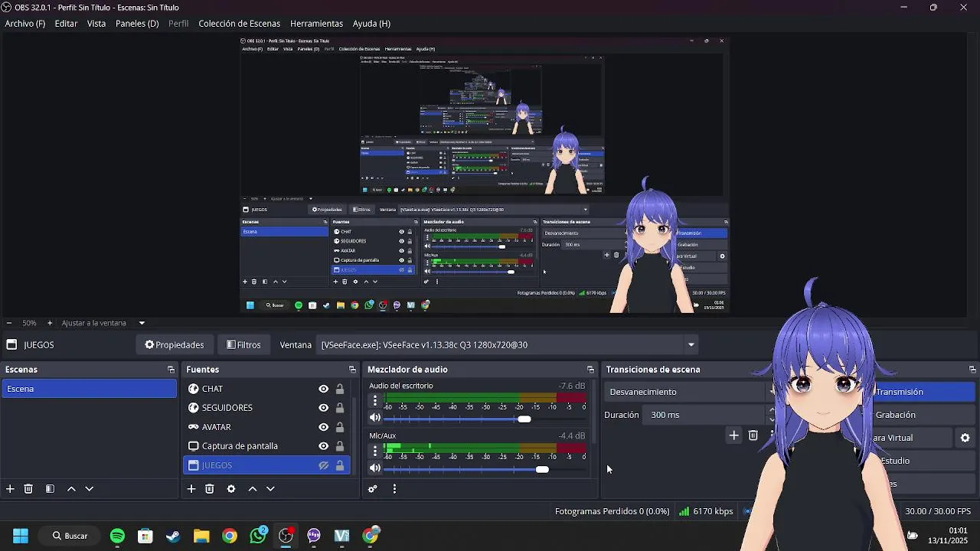
Task: Add a new source in Fuentes toolbar
Action: 191,488
